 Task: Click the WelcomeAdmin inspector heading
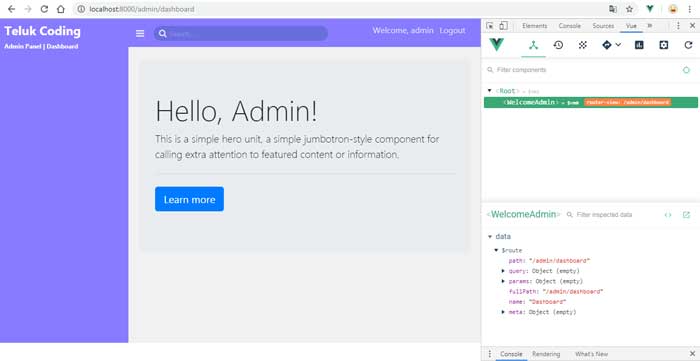pos(523,214)
